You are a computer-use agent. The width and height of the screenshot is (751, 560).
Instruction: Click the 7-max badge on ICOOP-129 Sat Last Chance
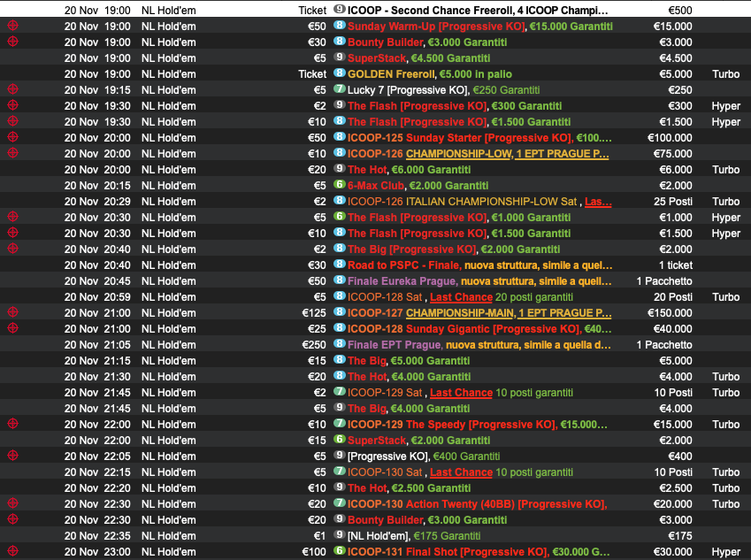339,391
